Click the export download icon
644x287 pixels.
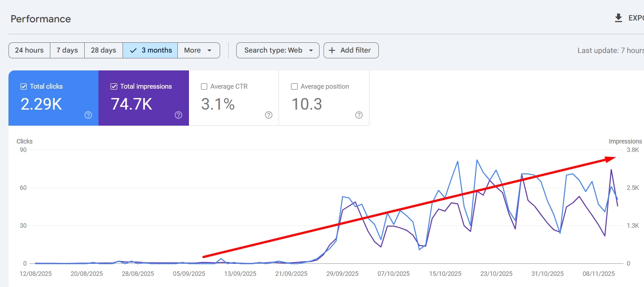(x=618, y=18)
